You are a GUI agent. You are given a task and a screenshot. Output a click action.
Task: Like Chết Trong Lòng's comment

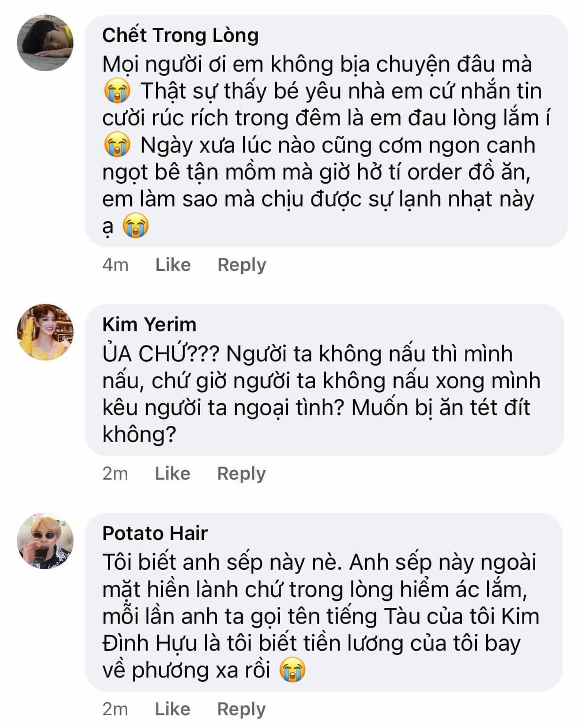tap(173, 265)
